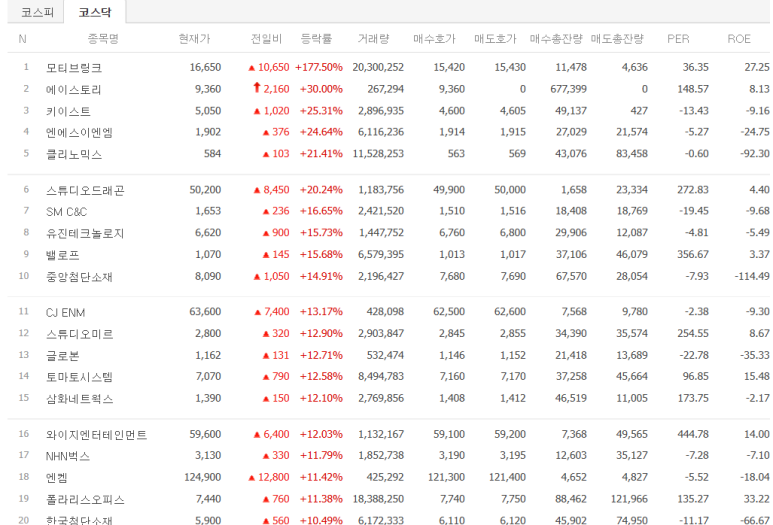Viewport: 773px width, 525px height.
Task: Click the 677,399 bid balance cell
Action: [568, 89]
